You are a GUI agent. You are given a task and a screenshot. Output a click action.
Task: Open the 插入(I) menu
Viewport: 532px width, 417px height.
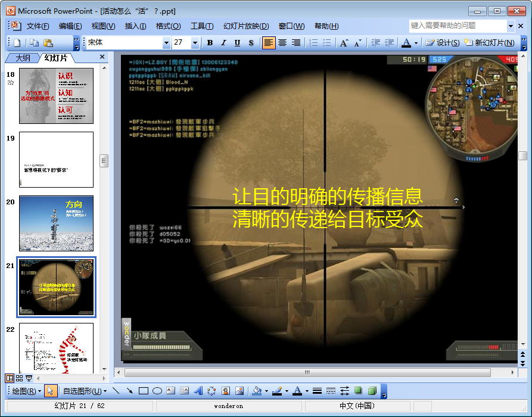point(135,26)
